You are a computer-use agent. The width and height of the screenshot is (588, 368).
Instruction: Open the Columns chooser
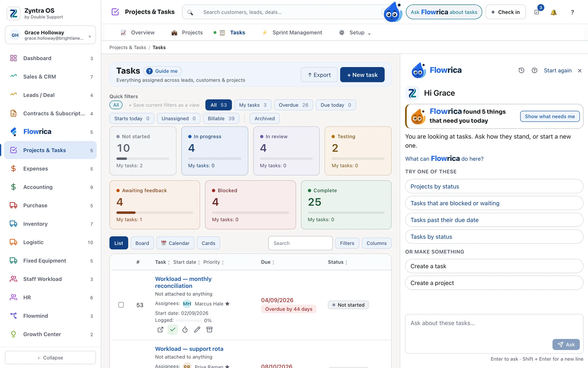coord(376,243)
